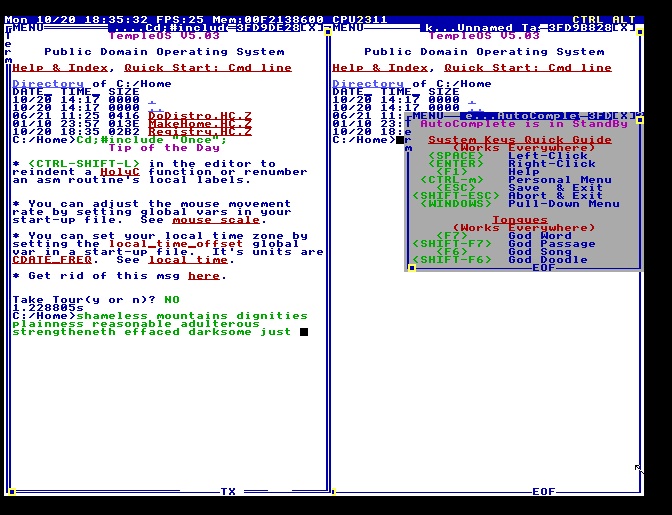Click the Directory link in left terminal

click(x=48, y=84)
